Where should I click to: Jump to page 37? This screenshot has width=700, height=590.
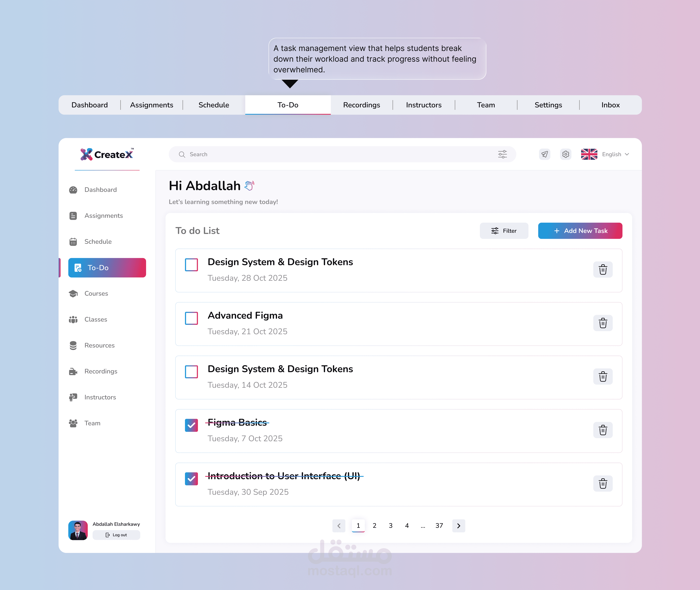click(x=439, y=526)
